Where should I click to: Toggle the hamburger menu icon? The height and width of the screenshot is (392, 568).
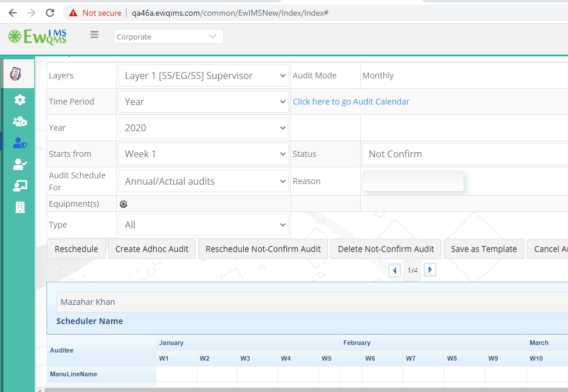click(x=95, y=34)
